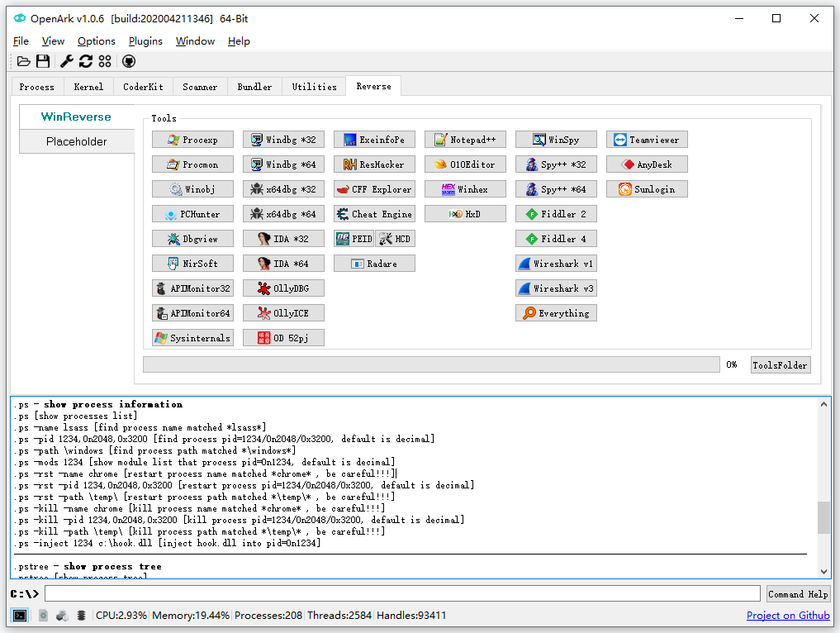
Task: Launch Cheat Engine
Action: (x=374, y=214)
